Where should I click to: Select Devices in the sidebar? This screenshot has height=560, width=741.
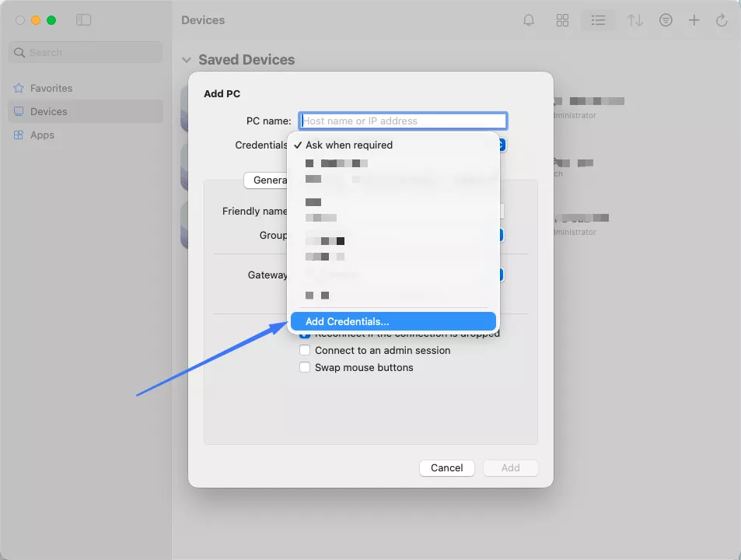click(48, 112)
